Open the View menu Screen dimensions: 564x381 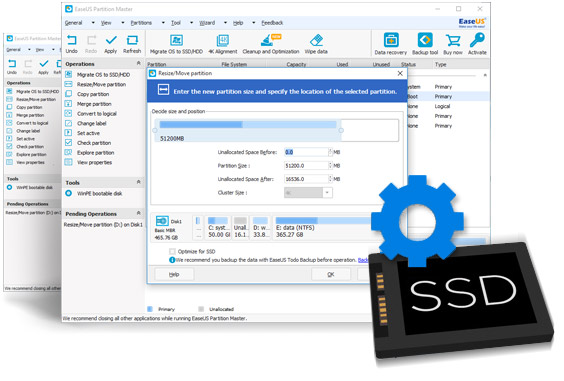pyautogui.click(x=106, y=23)
